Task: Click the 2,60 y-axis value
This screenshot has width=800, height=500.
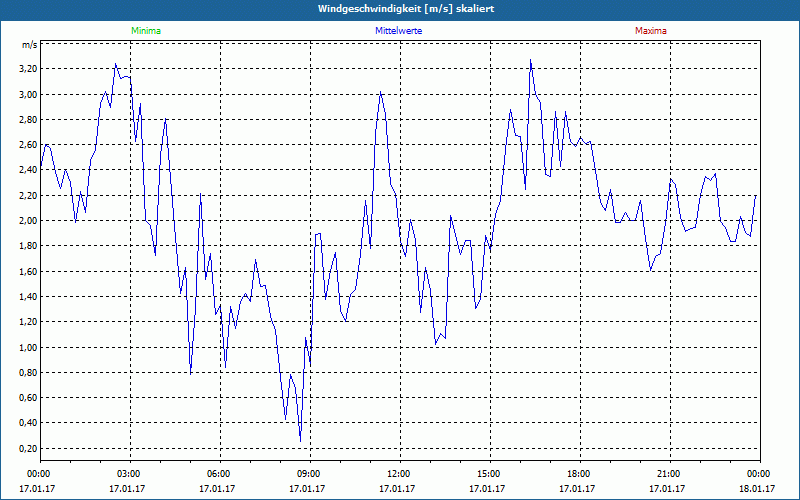Action: click(29, 145)
